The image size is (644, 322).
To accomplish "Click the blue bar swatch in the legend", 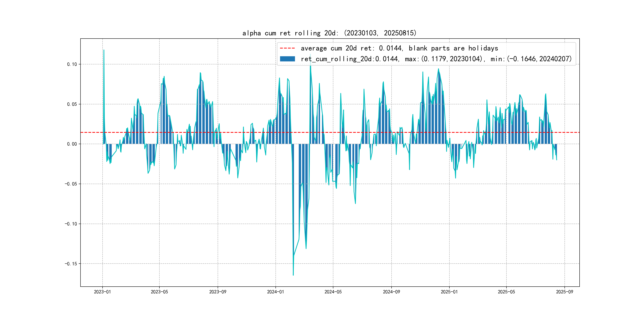I will pyautogui.click(x=287, y=59).
